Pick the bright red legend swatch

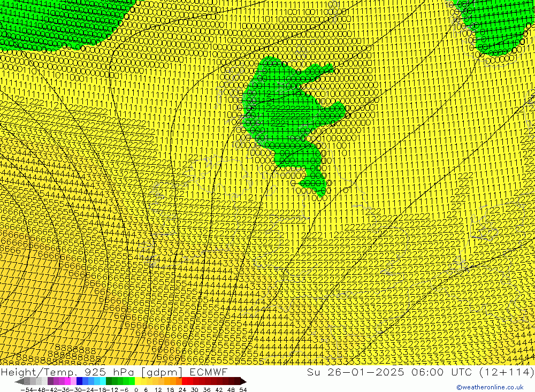tap(185, 381)
